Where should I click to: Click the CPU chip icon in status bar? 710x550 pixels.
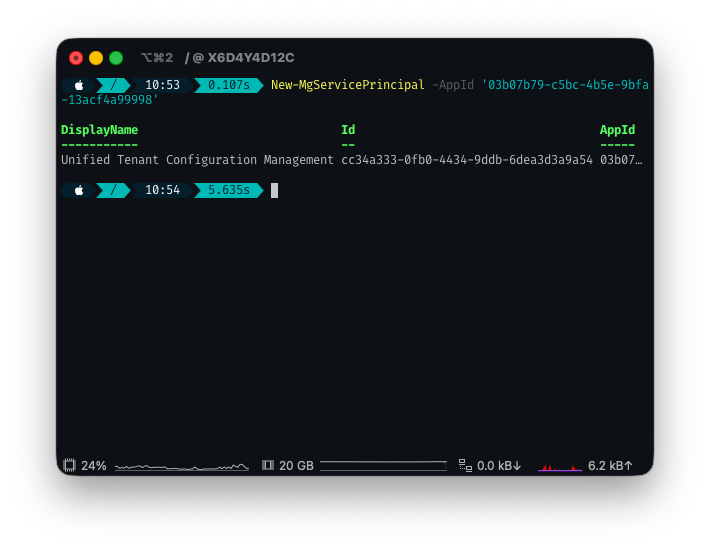coord(69,465)
